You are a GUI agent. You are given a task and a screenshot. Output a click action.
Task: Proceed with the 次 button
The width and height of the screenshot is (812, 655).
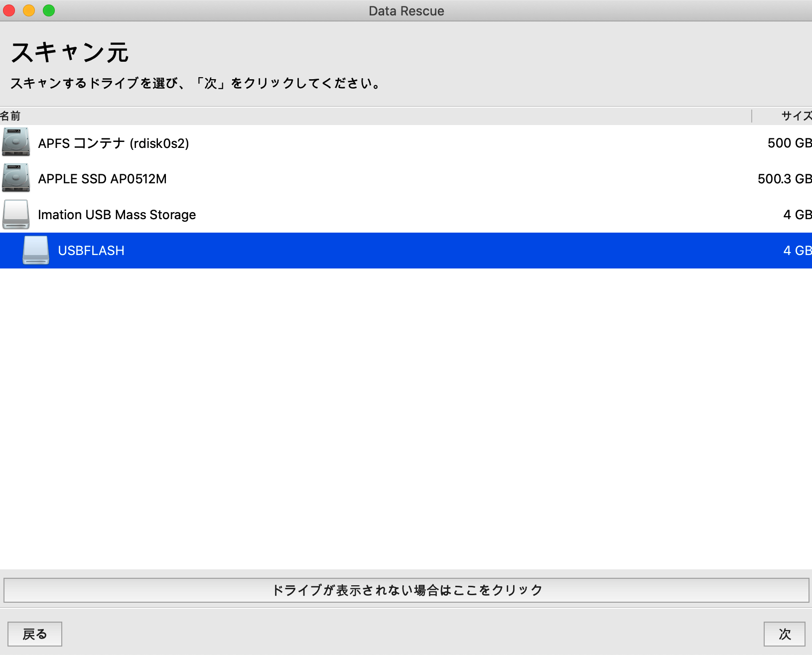click(785, 634)
